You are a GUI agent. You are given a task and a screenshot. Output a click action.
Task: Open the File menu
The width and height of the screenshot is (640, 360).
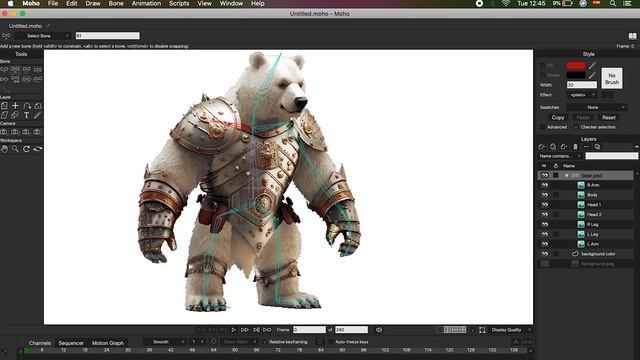pos(53,3)
